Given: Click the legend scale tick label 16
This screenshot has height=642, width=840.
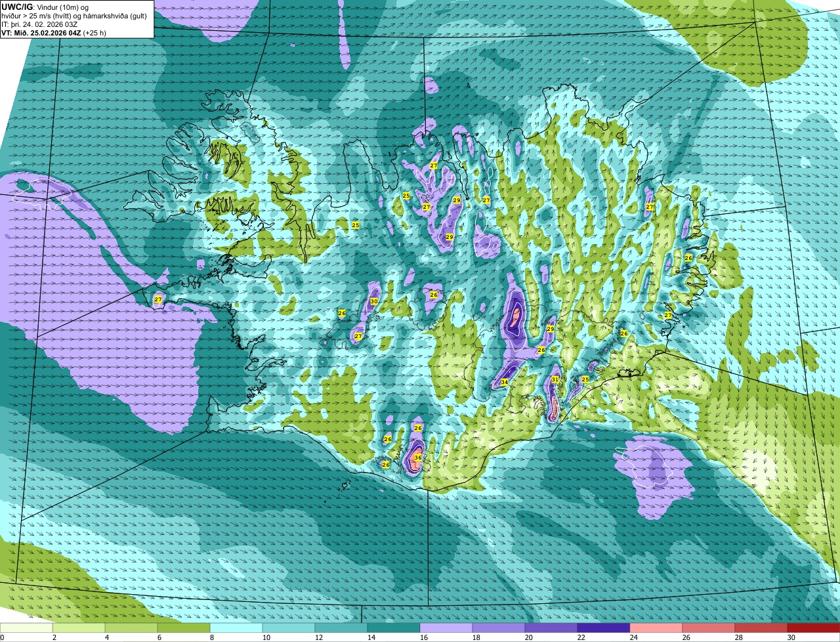Looking at the screenshot, I should pos(424,637).
